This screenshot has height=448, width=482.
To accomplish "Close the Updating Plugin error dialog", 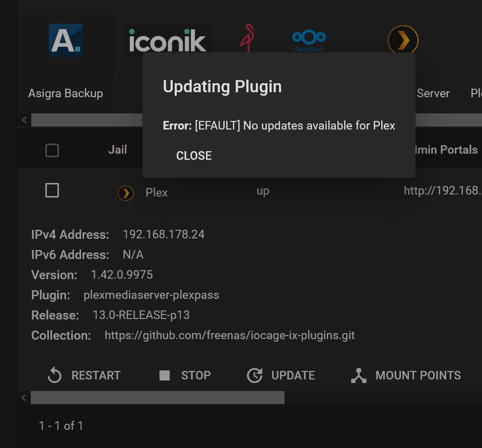I will 194,156.
